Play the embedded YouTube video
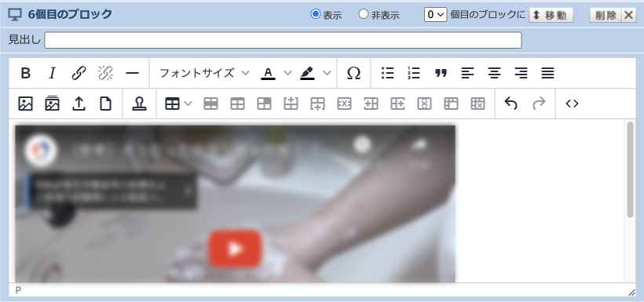Viewport: 644px width, 302px height. (235, 249)
